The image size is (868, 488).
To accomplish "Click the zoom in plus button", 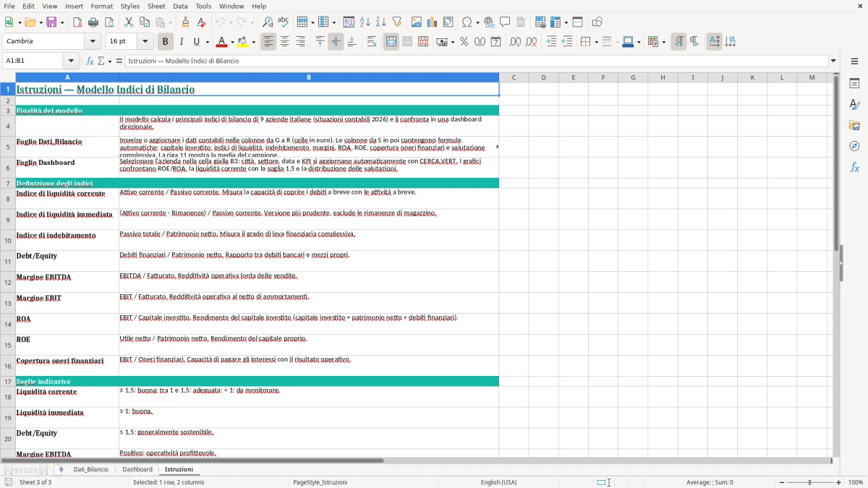I will (x=839, y=482).
